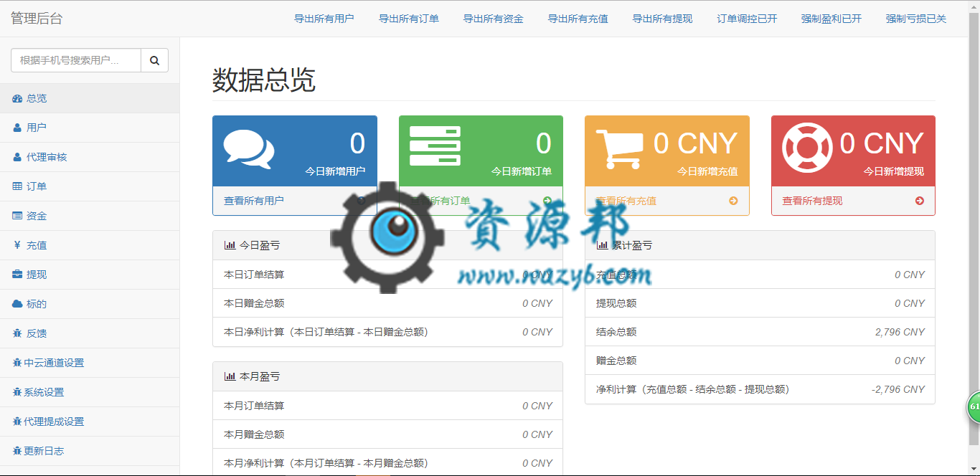Click the dashboard icon beside 总览
This screenshot has width=980, height=476.
(x=17, y=98)
